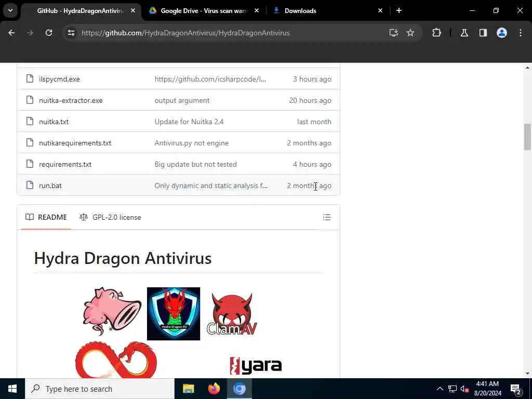Open the ilspycmd.exe file

pos(59,79)
